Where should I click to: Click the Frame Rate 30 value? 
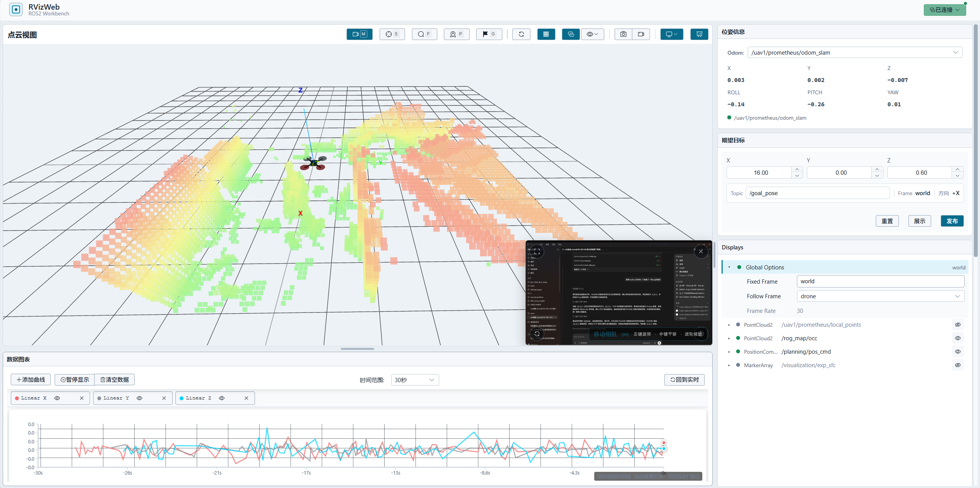click(x=800, y=311)
